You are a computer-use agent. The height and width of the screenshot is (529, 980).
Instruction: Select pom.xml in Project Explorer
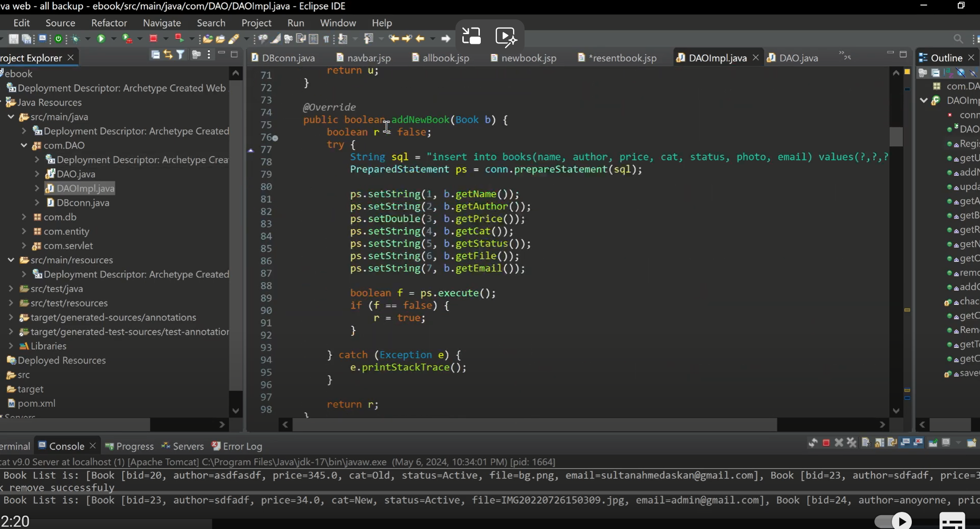[32, 403]
